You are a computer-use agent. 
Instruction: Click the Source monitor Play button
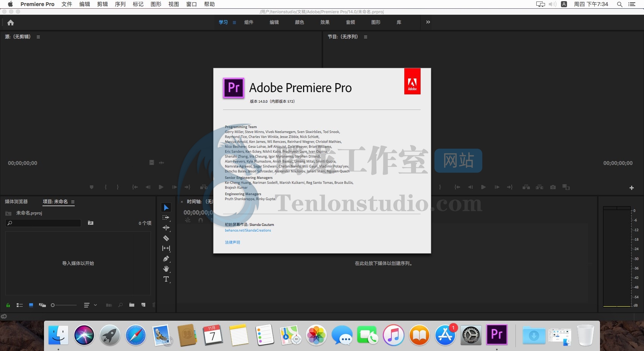click(x=161, y=187)
